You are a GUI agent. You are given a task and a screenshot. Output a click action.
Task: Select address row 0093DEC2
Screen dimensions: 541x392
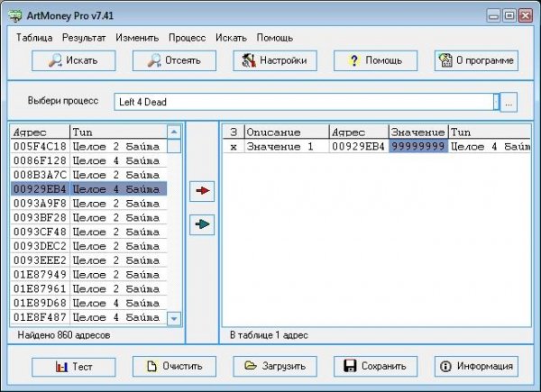click(x=88, y=246)
